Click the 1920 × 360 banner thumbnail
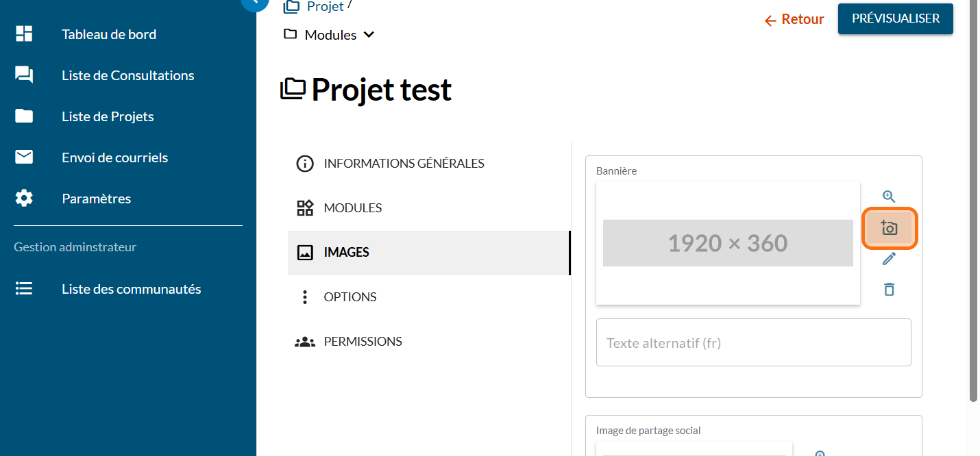The width and height of the screenshot is (980, 456). coord(727,243)
